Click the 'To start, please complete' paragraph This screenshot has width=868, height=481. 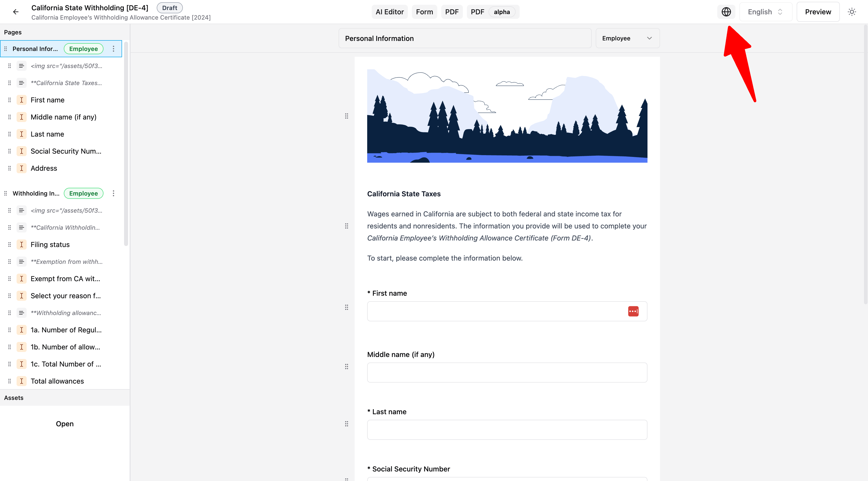[x=445, y=258]
